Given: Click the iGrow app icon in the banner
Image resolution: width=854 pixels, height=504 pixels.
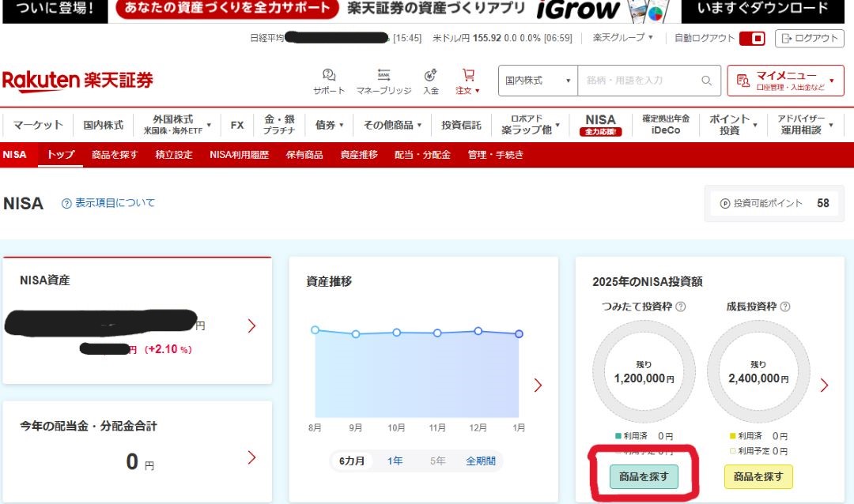Looking at the screenshot, I should click(x=648, y=11).
